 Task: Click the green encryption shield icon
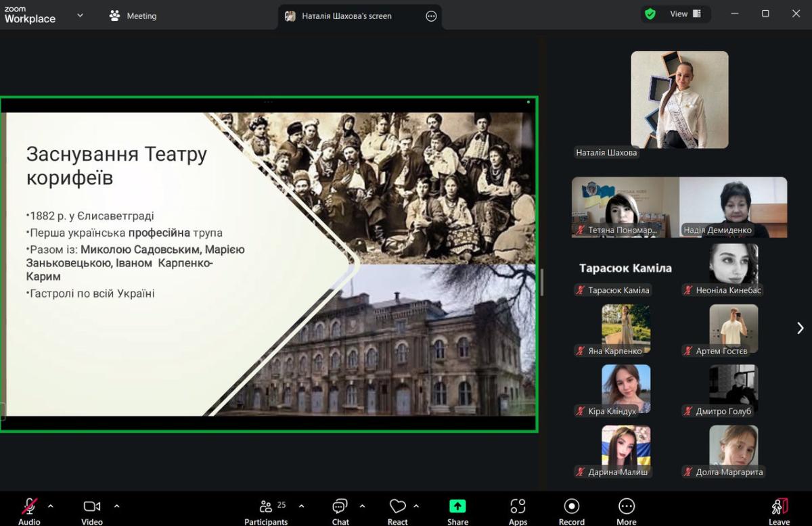pyautogui.click(x=650, y=14)
